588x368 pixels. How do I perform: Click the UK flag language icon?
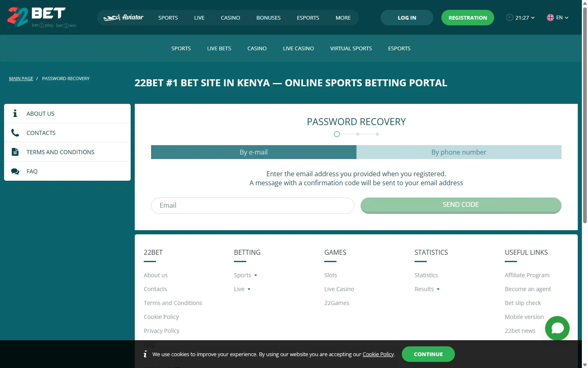tap(550, 18)
